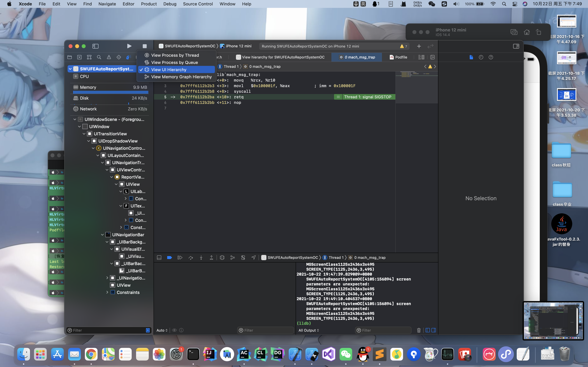Open the Quick Help inspector
This screenshot has height=367, width=588.
pos(491,57)
